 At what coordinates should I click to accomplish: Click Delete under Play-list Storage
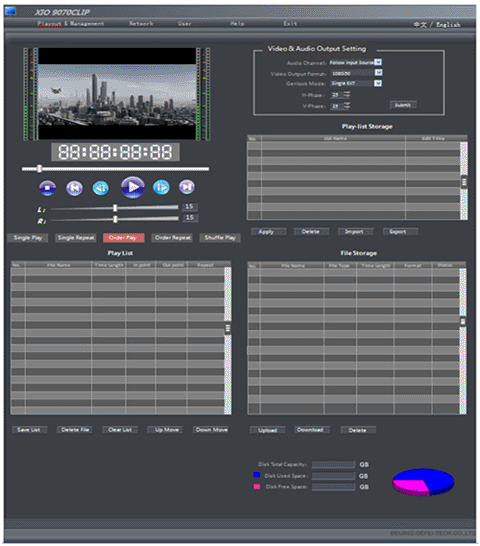click(x=311, y=232)
